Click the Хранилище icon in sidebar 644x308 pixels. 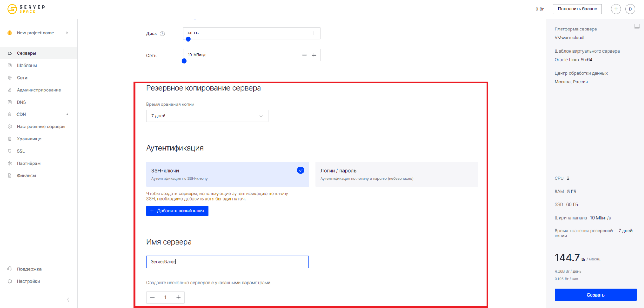coord(10,139)
